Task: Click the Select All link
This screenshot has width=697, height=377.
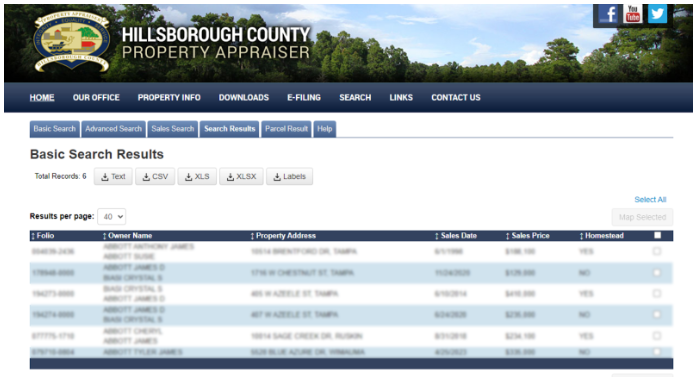Action: click(650, 200)
